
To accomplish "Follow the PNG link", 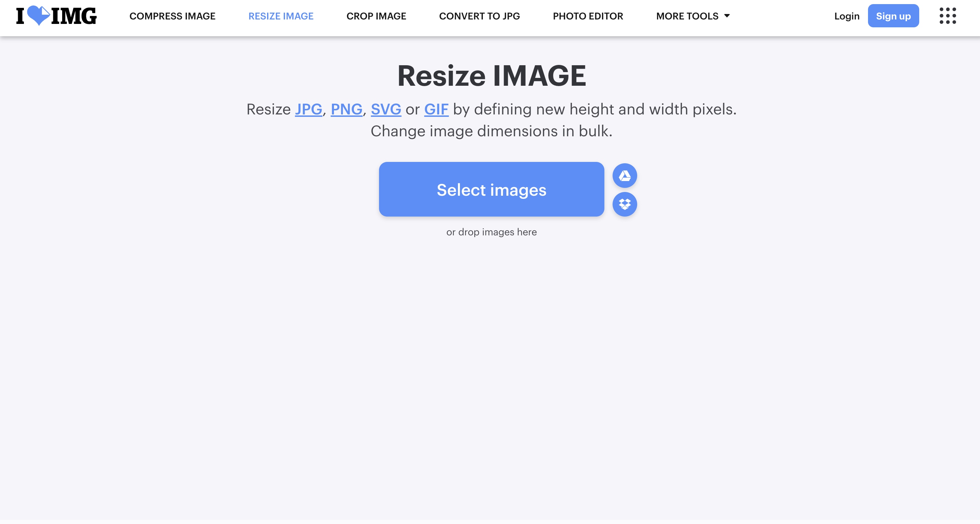I will coord(347,109).
